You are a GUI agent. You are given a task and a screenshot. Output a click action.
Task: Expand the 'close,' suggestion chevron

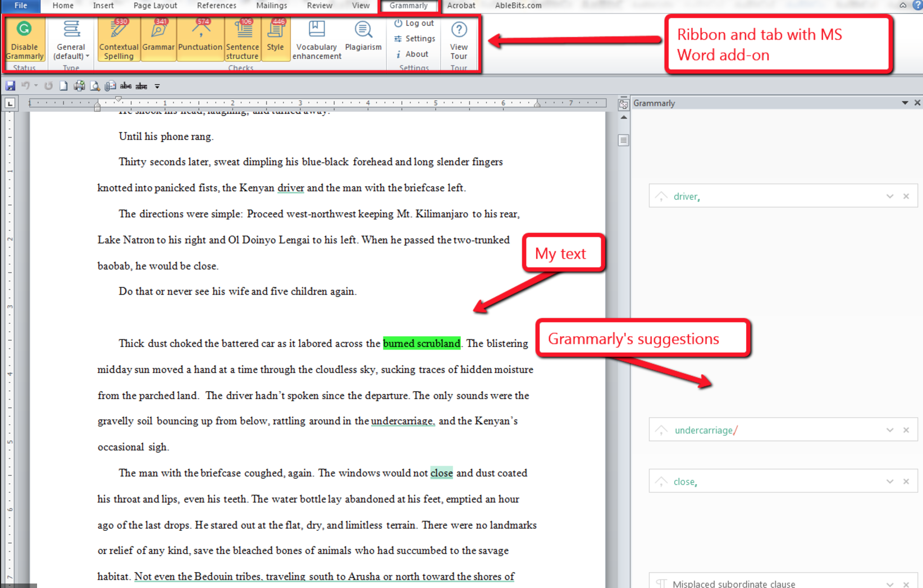point(890,481)
